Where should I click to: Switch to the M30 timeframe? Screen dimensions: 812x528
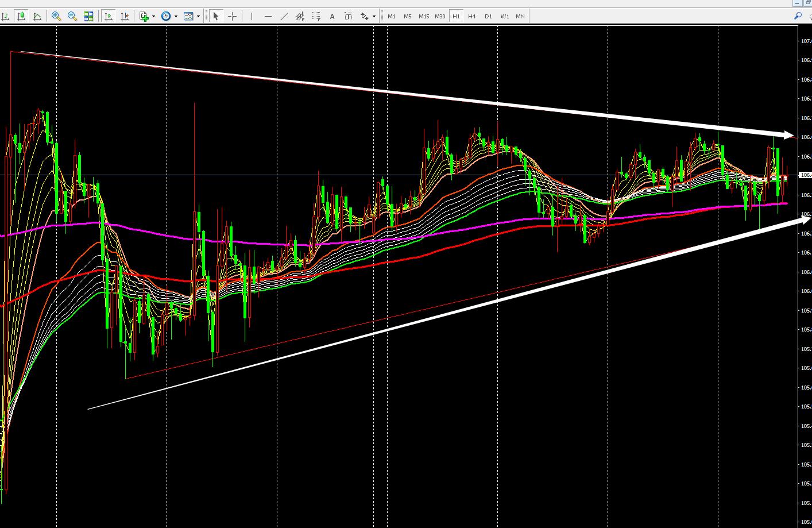[x=440, y=16]
